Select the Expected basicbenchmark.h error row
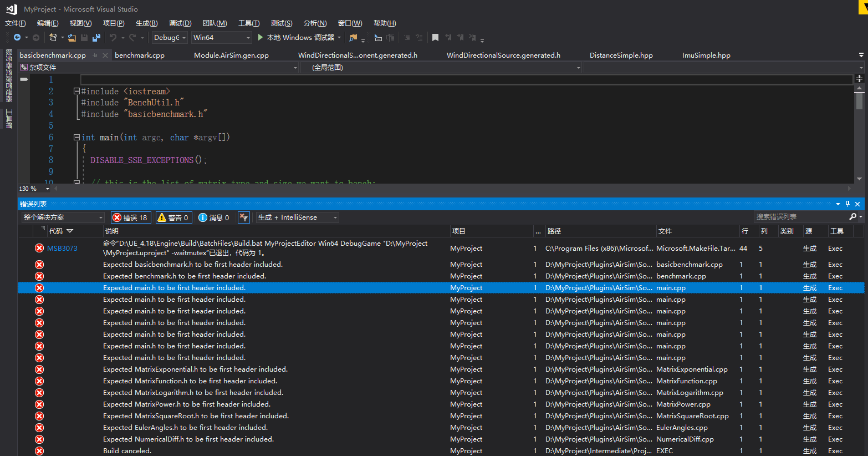868x456 pixels. click(441, 265)
